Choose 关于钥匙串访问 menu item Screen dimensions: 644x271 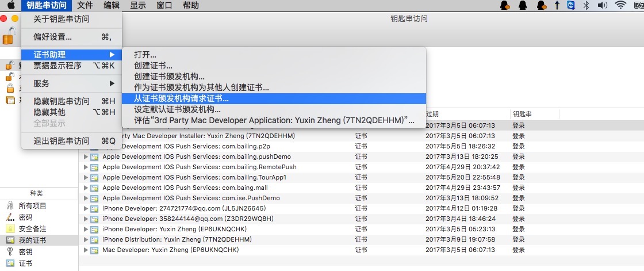pos(71,19)
